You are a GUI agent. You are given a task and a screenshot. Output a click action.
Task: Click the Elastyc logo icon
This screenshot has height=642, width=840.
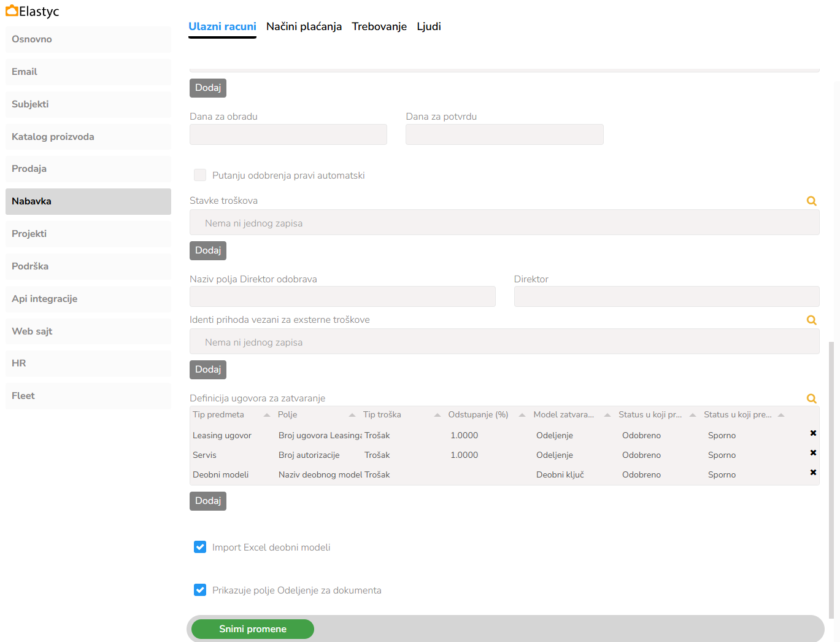12,11
